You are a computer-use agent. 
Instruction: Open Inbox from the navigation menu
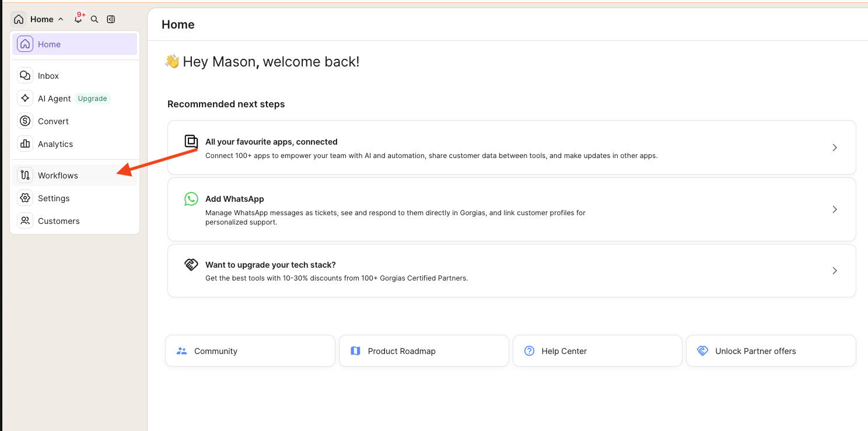point(75,76)
